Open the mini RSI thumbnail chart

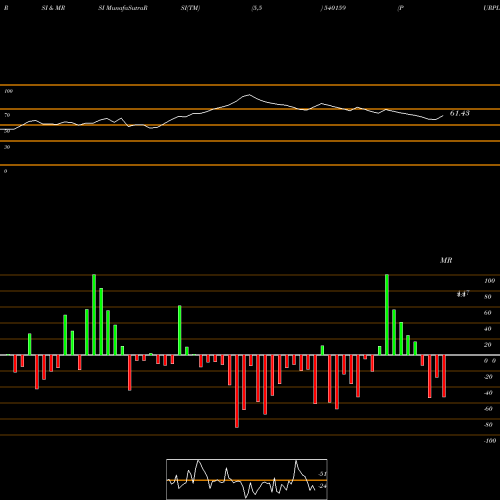click(x=247, y=479)
